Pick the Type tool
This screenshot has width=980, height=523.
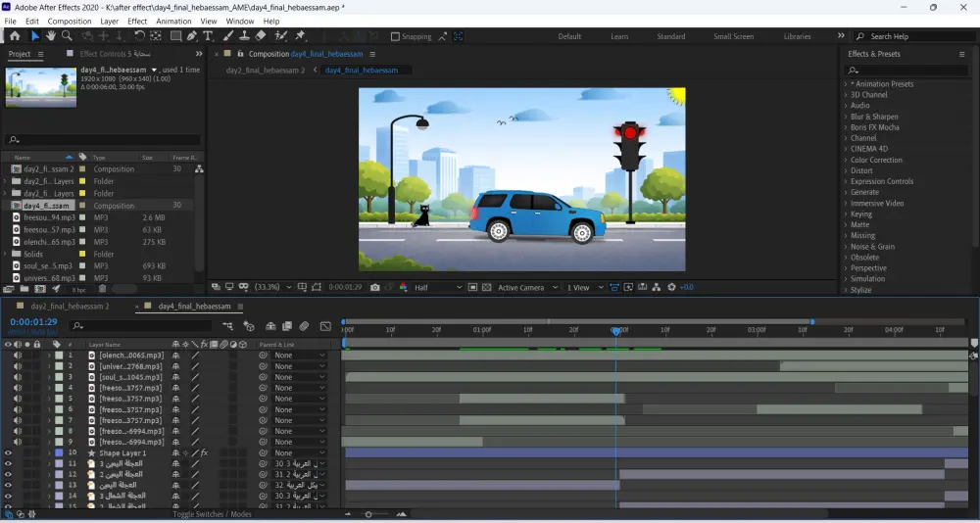coord(208,36)
